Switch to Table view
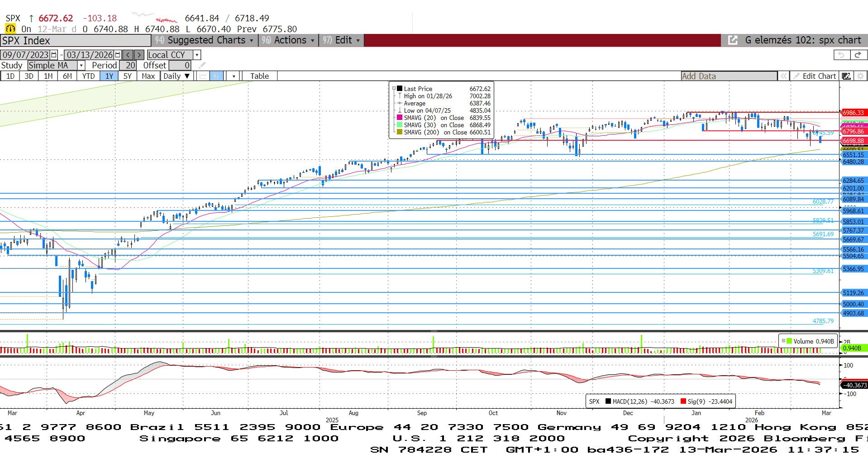Screen dimensions: 868x473 [x=259, y=76]
